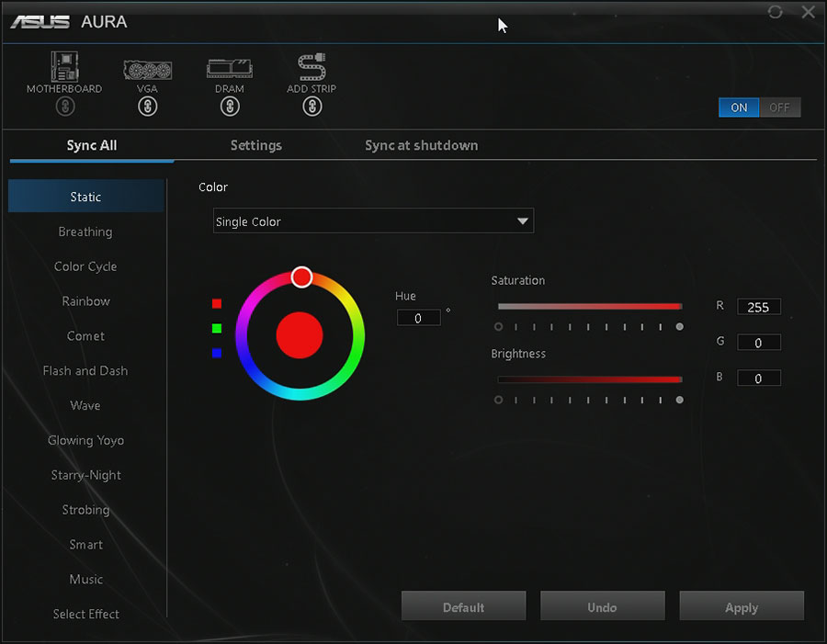Set Saturation to maximum end dot
Screen dimensions: 827x644
pyautogui.click(x=680, y=326)
